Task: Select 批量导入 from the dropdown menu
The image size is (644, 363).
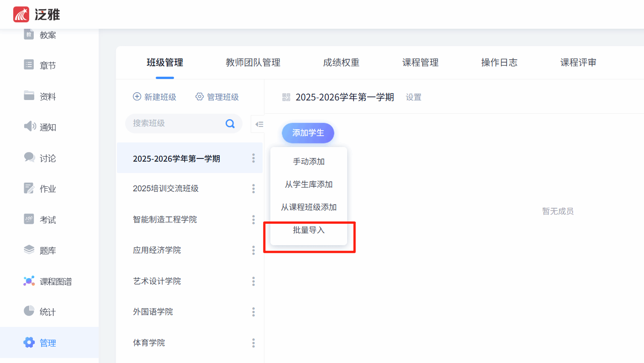Action: [x=309, y=230]
